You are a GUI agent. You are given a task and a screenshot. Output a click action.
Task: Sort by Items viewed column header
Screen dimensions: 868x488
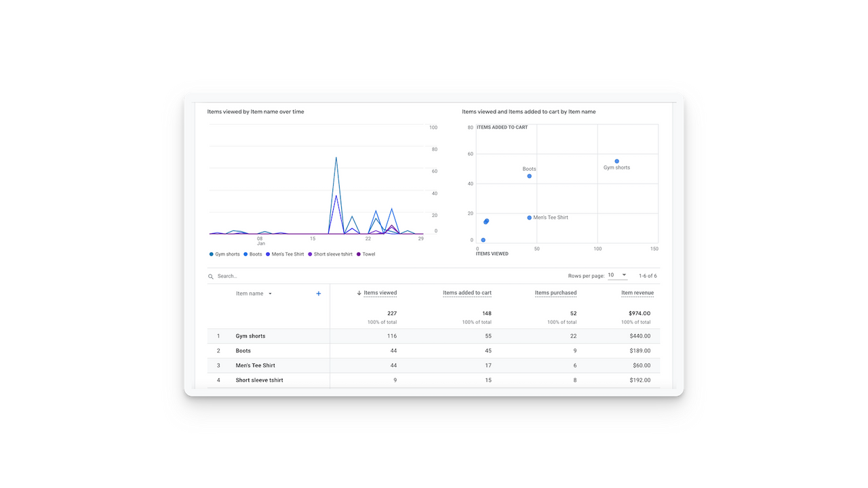[380, 293]
